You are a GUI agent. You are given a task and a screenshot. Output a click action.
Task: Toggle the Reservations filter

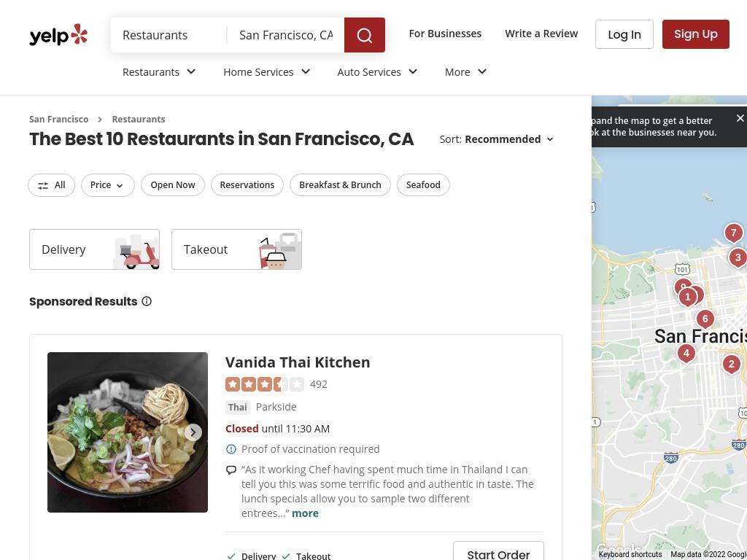(247, 184)
